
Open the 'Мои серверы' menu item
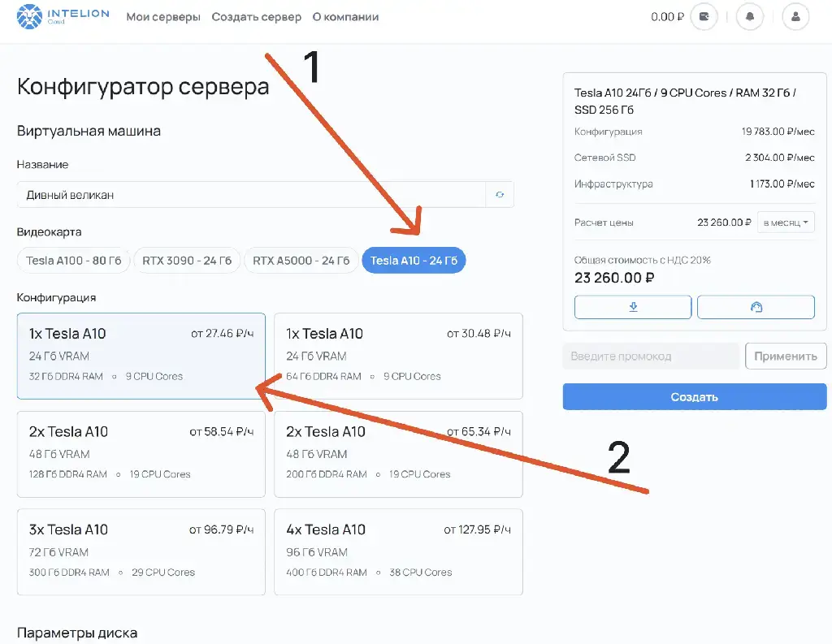point(163,17)
